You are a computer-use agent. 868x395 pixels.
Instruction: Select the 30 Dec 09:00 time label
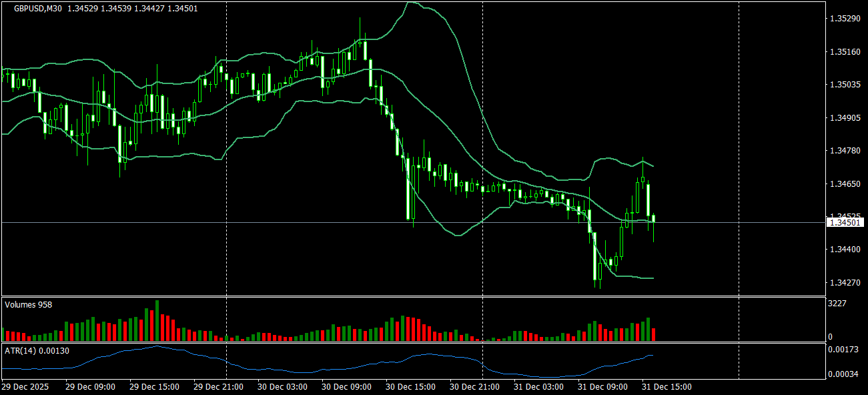(347, 386)
